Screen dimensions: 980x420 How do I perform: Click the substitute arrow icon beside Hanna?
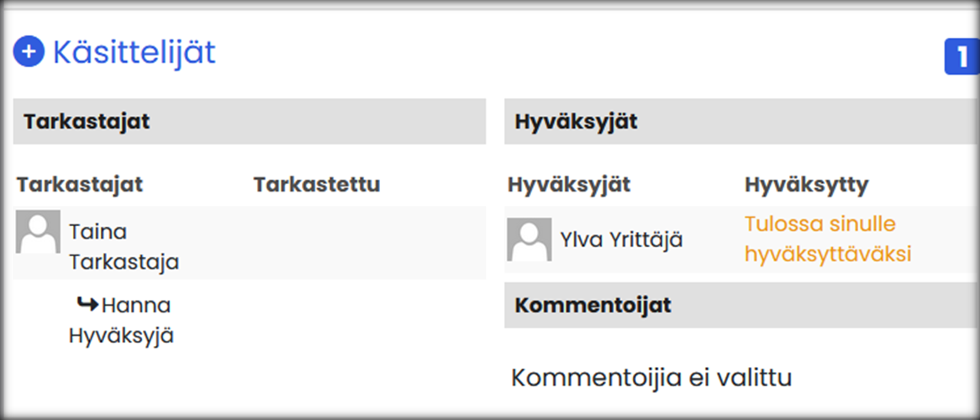coord(87,304)
